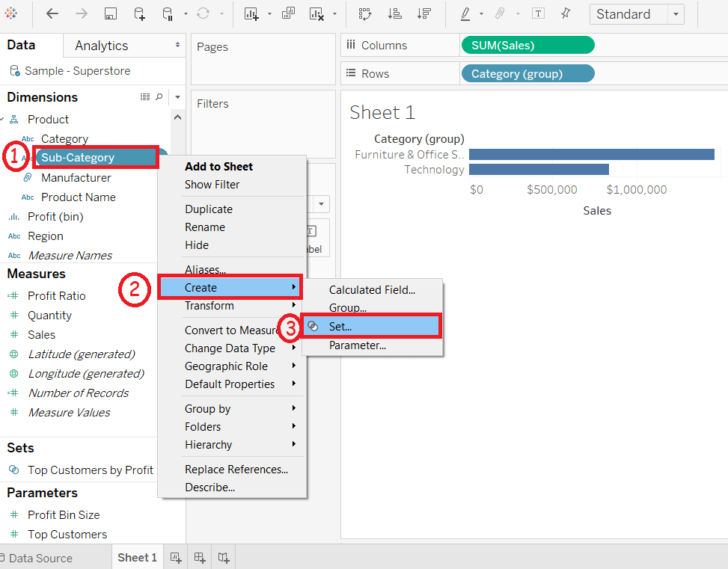Click the Fix Axes pin icon
This screenshot has height=569, width=728.
coord(565,13)
